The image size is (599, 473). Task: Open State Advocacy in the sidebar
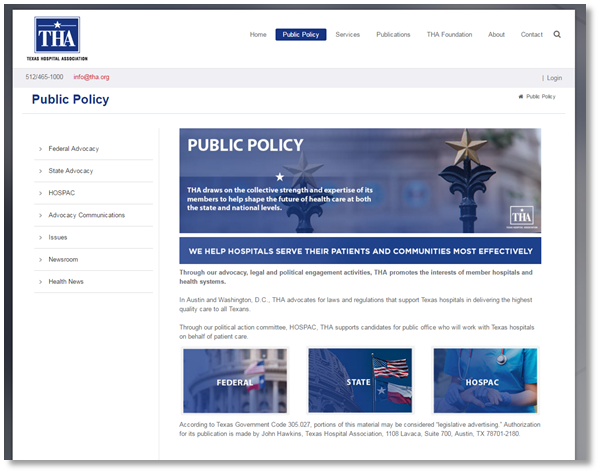click(x=71, y=171)
